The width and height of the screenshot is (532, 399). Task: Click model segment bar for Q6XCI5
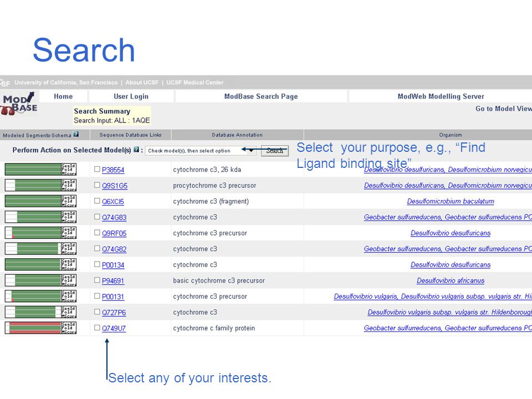(40, 201)
